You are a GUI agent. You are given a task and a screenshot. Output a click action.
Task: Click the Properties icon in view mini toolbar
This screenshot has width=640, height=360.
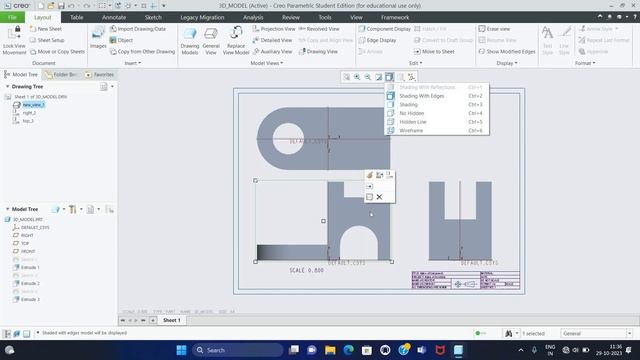pos(369,175)
